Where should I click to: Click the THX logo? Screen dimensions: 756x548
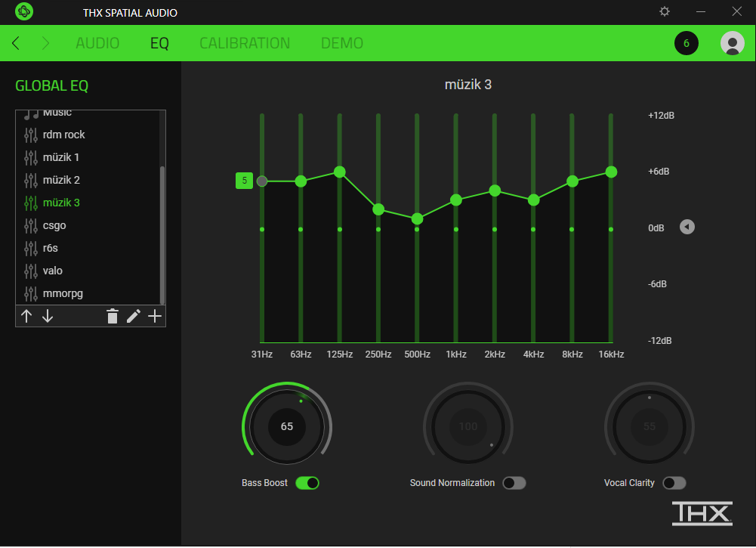tap(702, 512)
